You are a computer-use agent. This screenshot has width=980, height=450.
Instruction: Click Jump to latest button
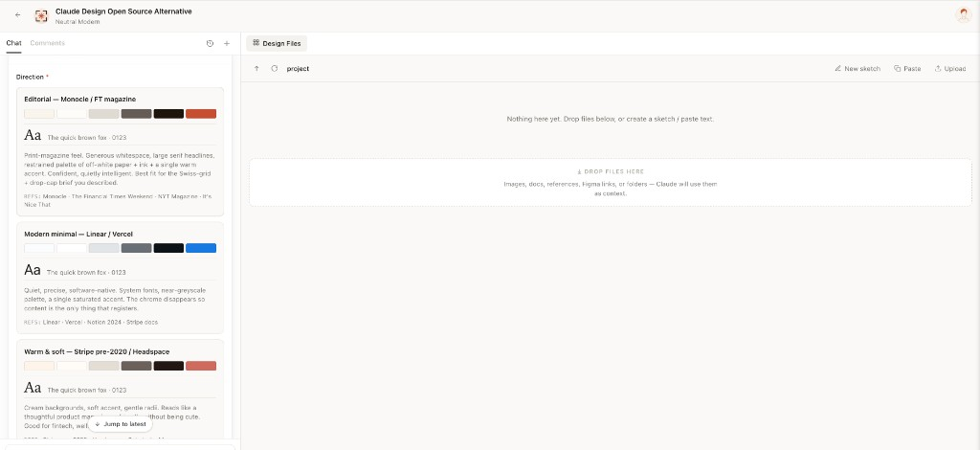pos(120,424)
